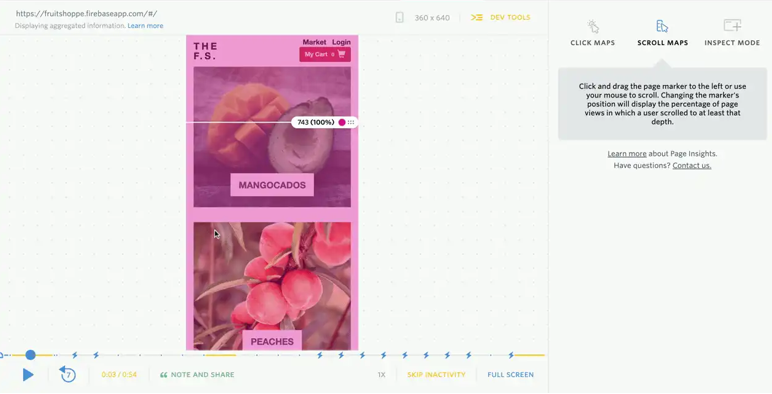Screen dimensions: 772x394
Task: Click the Scroll Maps page icon
Action: pos(662,26)
